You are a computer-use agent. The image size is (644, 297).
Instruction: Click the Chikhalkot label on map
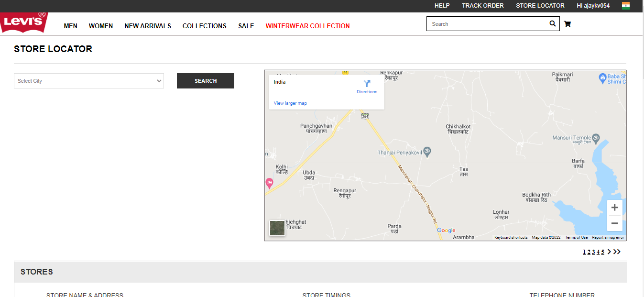coord(458,129)
